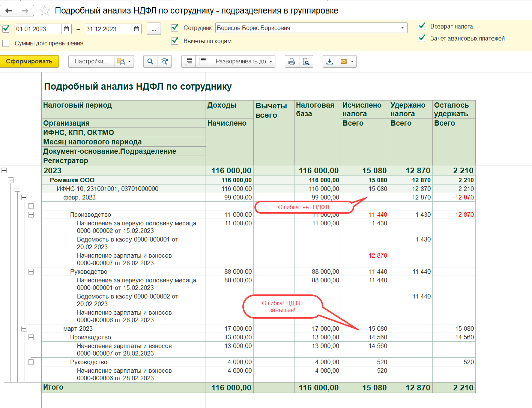Viewport: 532px width, 408px height.
Task: Toggle "Вычеты по кодам" checkbox
Action: 175,41
